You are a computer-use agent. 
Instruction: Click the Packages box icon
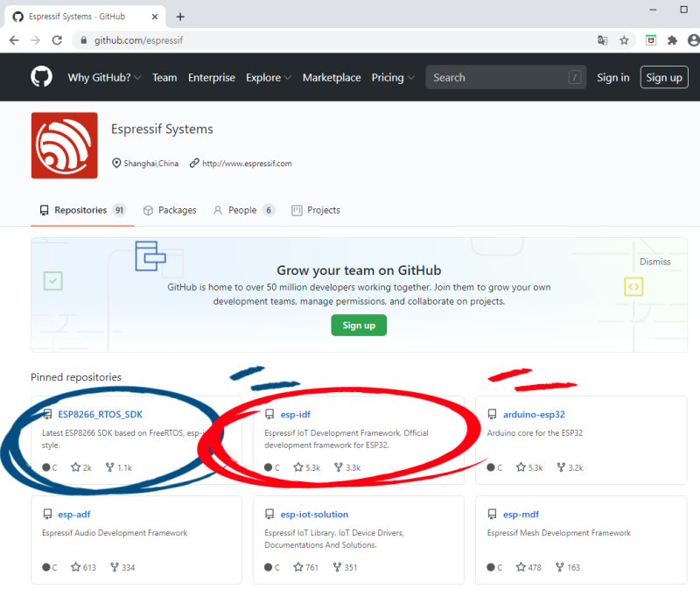pos(148,209)
